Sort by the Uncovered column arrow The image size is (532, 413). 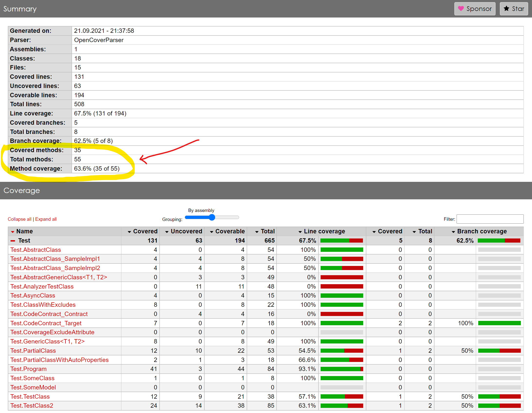(167, 231)
